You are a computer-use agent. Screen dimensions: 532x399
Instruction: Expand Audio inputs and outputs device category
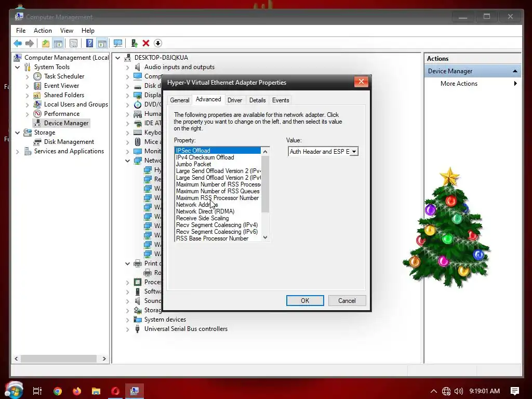click(x=128, y=67)
